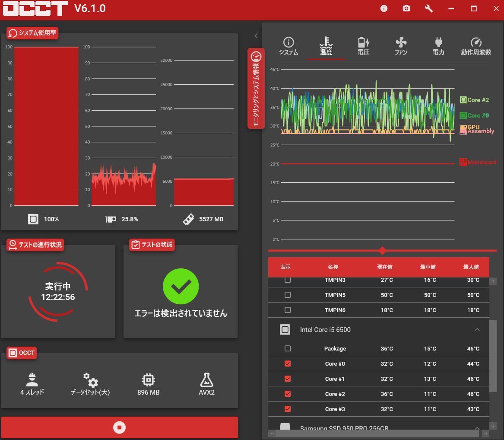
Task: Disable the Core #2 graph checkbox
Action: 288,394
